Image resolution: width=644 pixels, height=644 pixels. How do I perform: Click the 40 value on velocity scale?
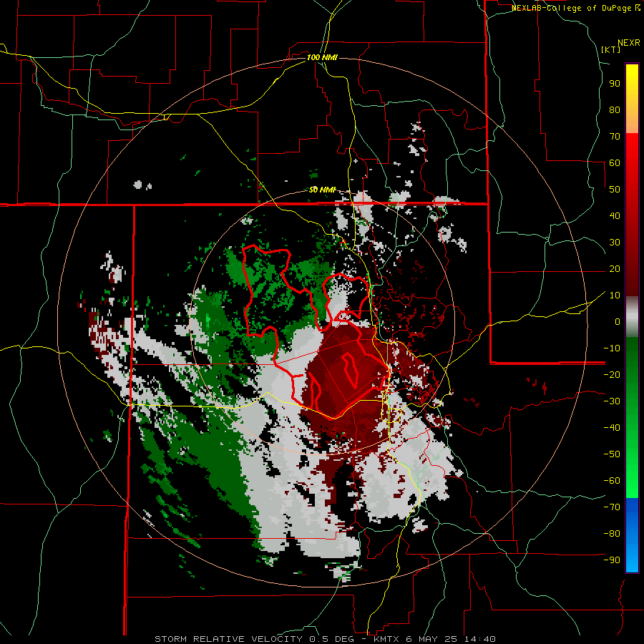click(x=615, y=216)
